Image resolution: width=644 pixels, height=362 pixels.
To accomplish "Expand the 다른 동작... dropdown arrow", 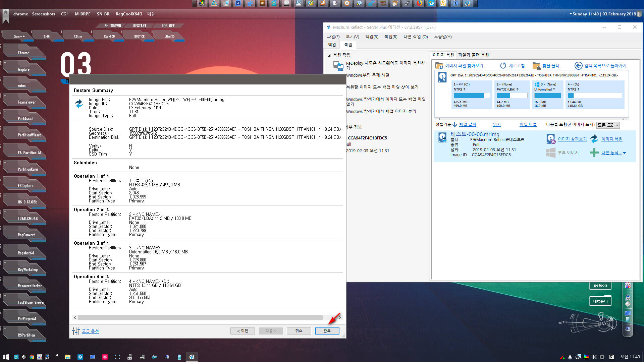I will [x=624, y=153].
